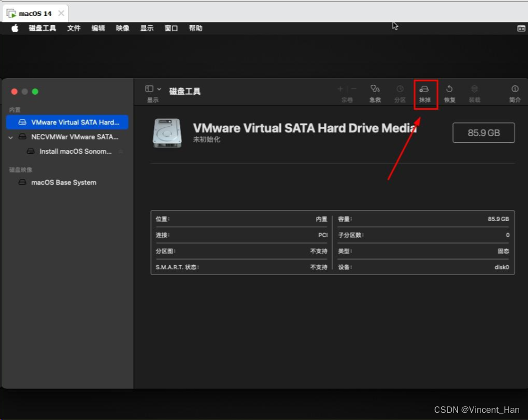The width and height of the screenshot is (528, 420).
Task: Click the 容量 85.9 GB table row
Action: coord(424,219)
